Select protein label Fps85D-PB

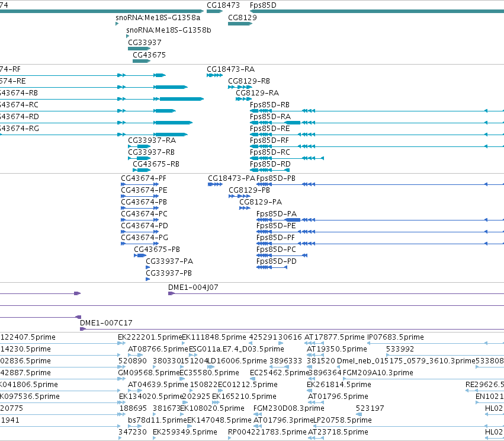pos(276,178)
